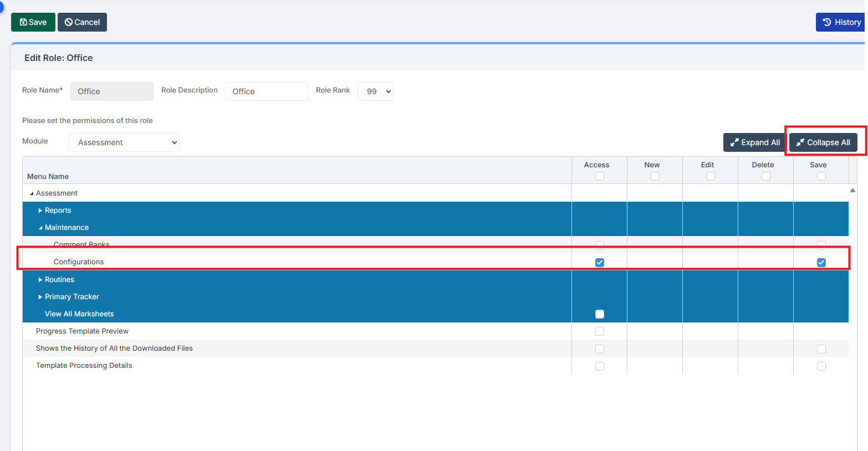This screenshot has height=451, width=868.
Task: Expand the Primary Tracker node
Action: click(40, 297)
